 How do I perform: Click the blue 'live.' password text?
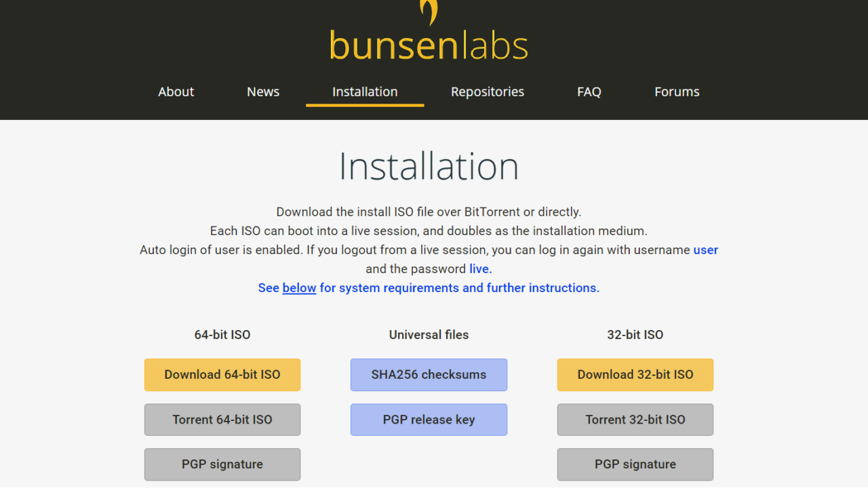click(x=481, y=269)
